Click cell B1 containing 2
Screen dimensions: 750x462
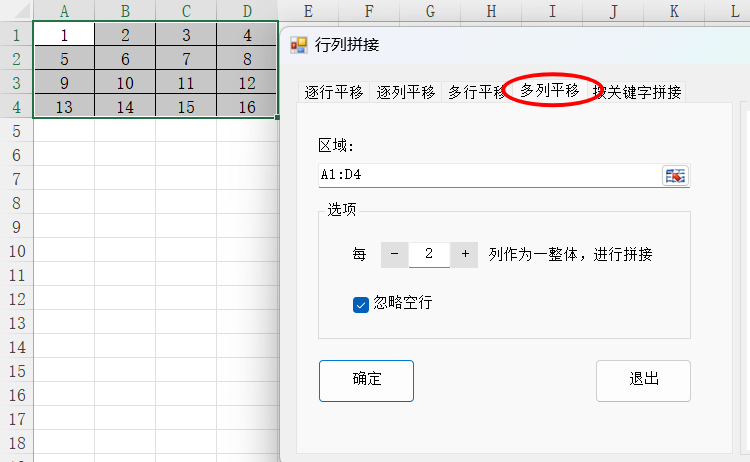click(x=125, y=35)
